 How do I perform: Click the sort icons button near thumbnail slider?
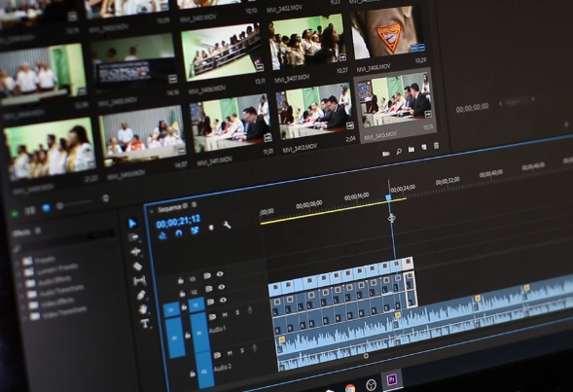pos(106,198)
